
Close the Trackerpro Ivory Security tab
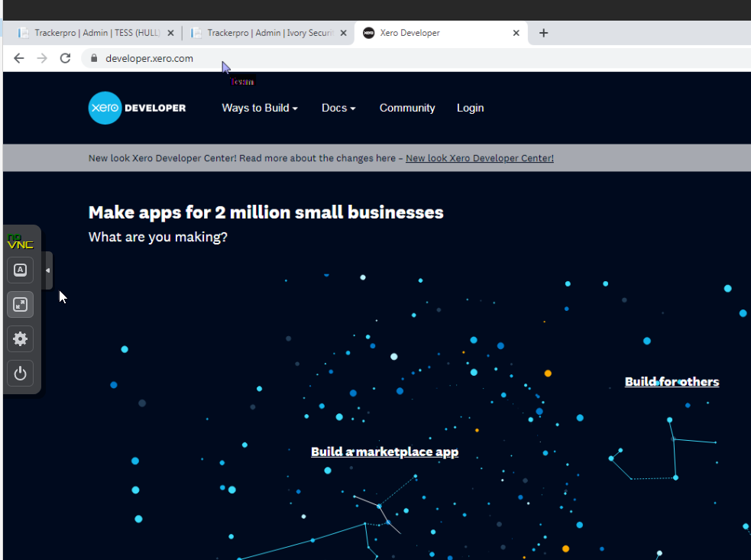pos(343,33)
